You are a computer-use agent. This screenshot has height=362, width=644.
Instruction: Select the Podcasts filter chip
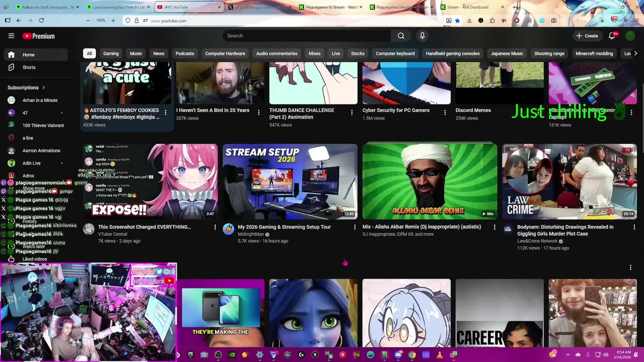pos(185,53)
